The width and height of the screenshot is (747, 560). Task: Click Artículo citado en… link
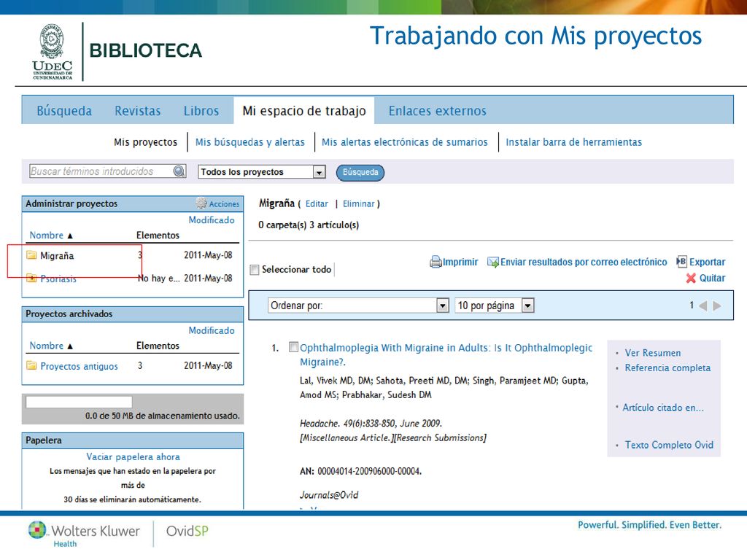tap(662, 408)
